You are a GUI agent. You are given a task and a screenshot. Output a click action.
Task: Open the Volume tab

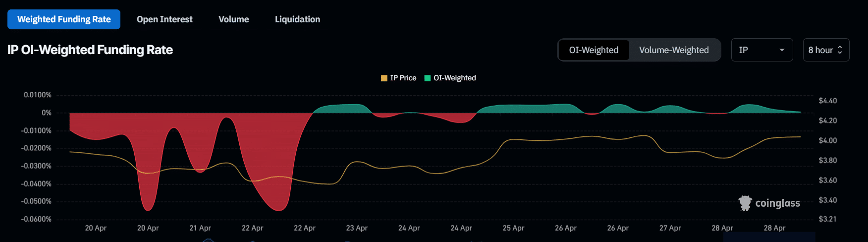click(x=234, y=19)
